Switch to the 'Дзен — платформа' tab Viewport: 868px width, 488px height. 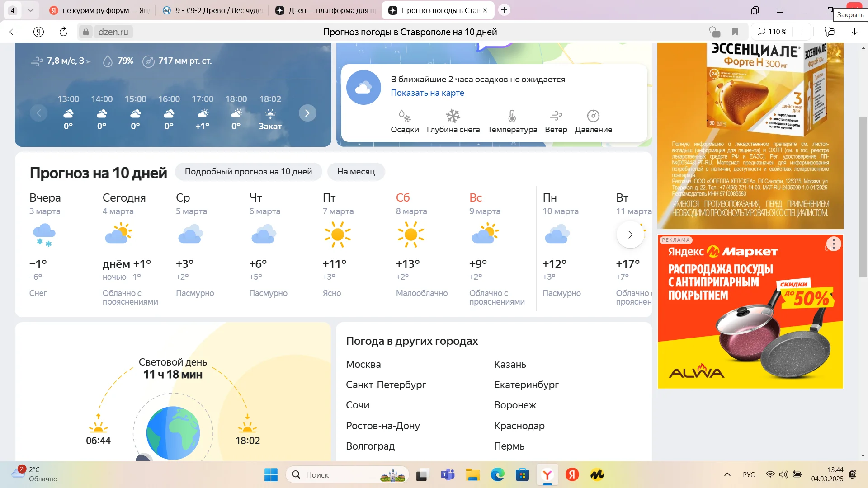(325, 10)
